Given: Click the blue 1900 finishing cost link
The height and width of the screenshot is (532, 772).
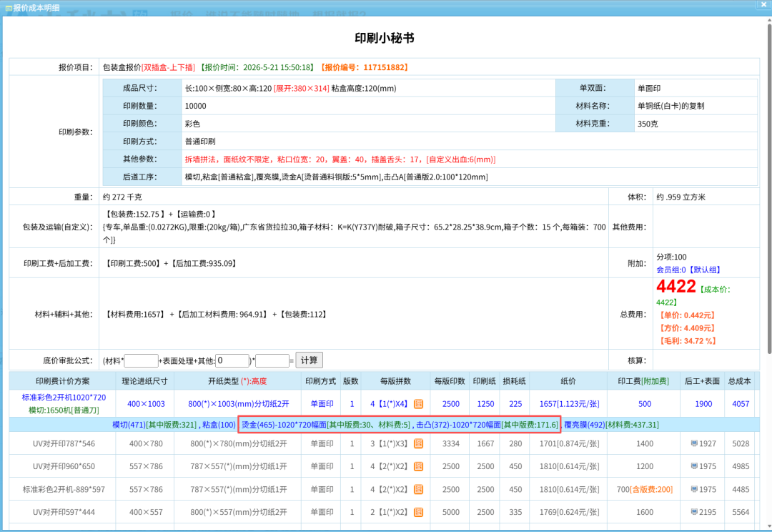Looking at the screenshot, I should [x=703, y=404].
